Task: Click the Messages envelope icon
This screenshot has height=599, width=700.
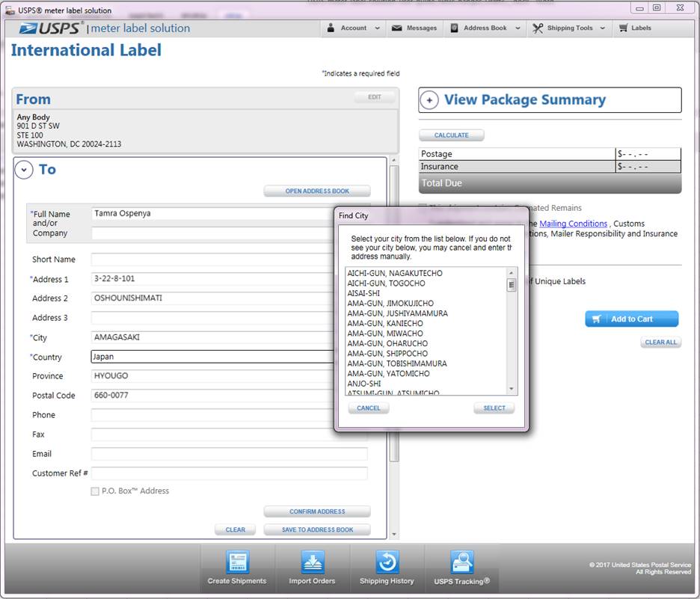Action: 398,28
